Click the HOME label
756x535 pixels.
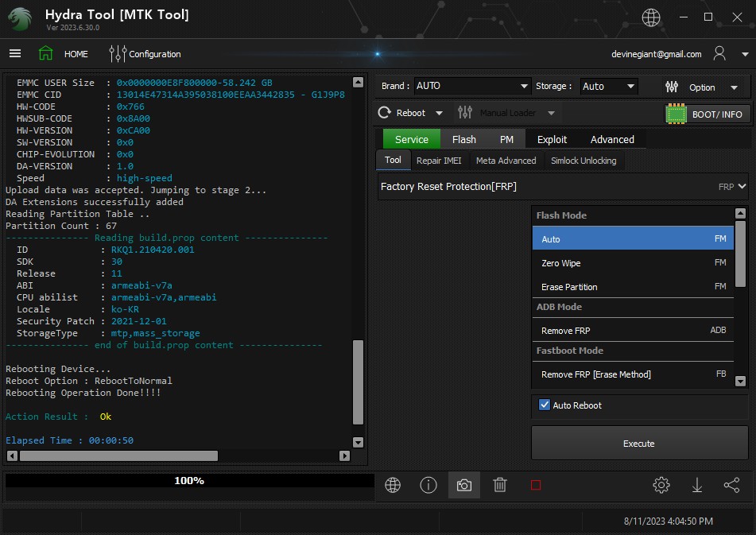pos(76,54)
